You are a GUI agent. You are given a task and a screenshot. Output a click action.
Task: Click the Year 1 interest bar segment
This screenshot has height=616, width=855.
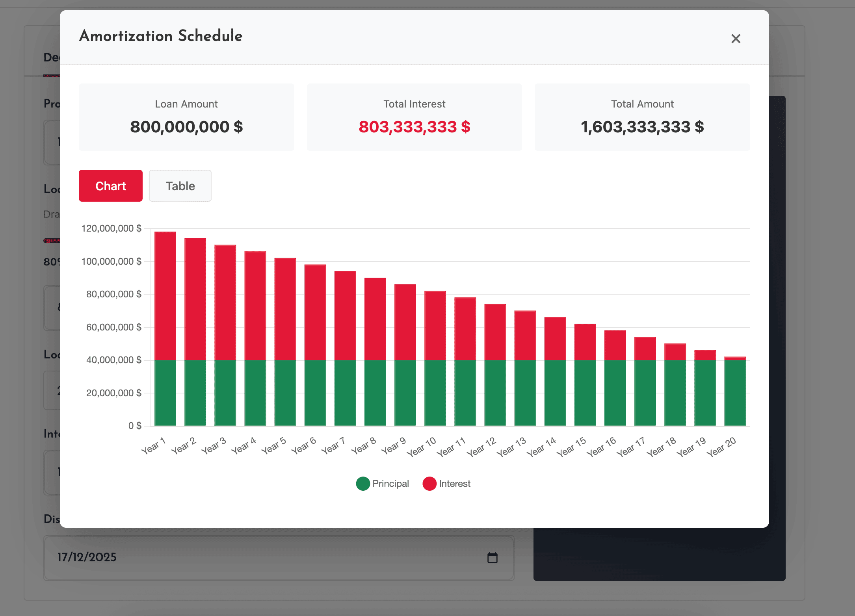(x=165, y=295)
